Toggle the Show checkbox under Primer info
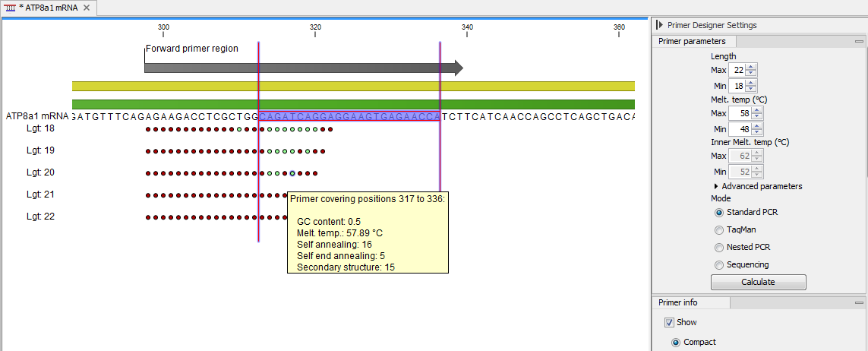 (x=669, y=322)
